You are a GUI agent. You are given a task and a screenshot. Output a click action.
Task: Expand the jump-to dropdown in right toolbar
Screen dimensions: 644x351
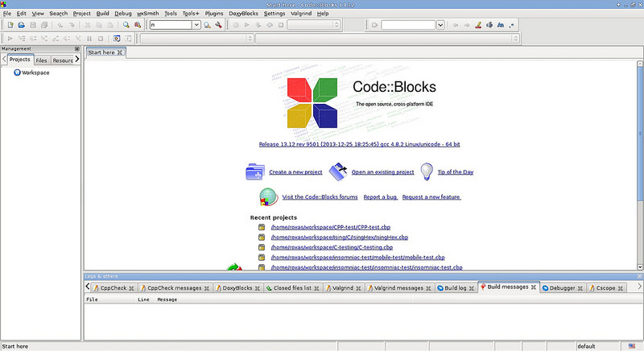440,25
